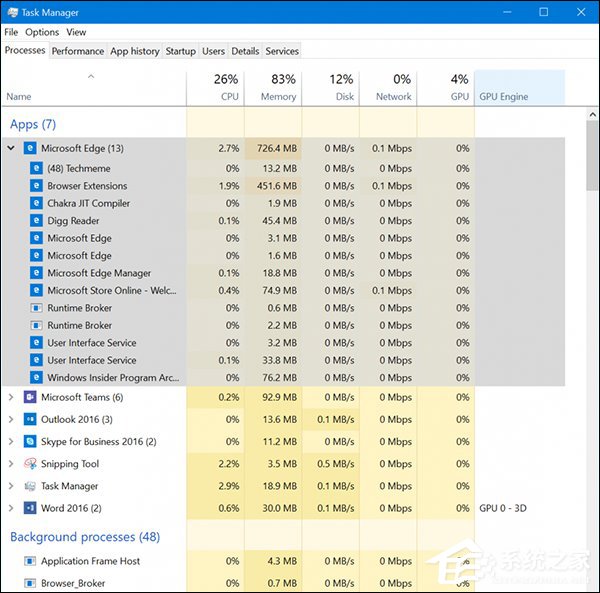Image resolution: width=600 pixels, height=593 pixels.
Task: Click the Skype for Business icon
Action: coord(30,441)
